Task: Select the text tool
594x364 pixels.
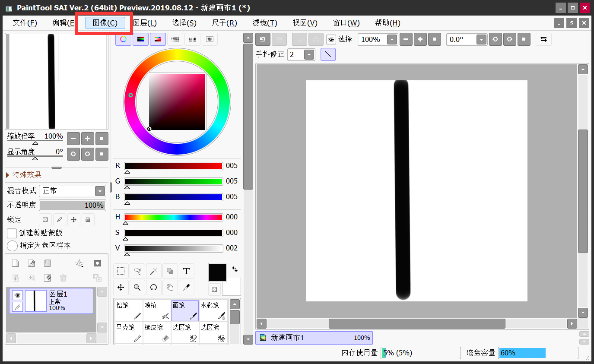Action: [187, 271]
